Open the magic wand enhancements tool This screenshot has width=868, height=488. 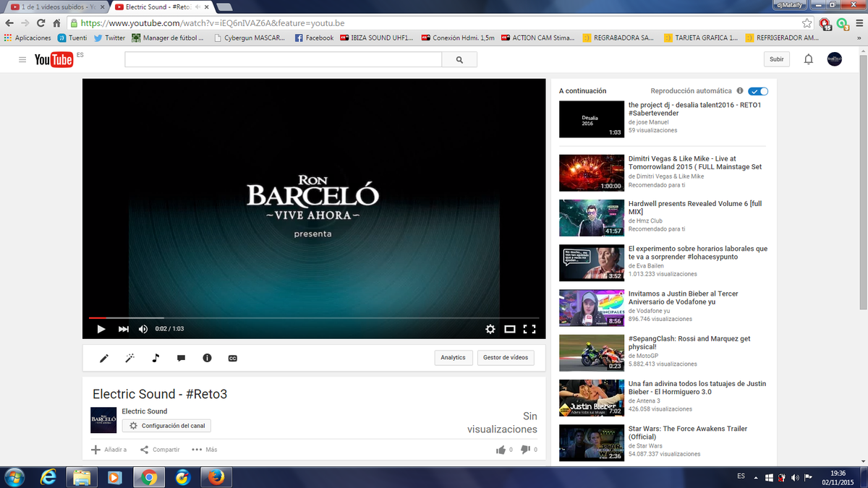pyautogui.click(x=129, y=358)
